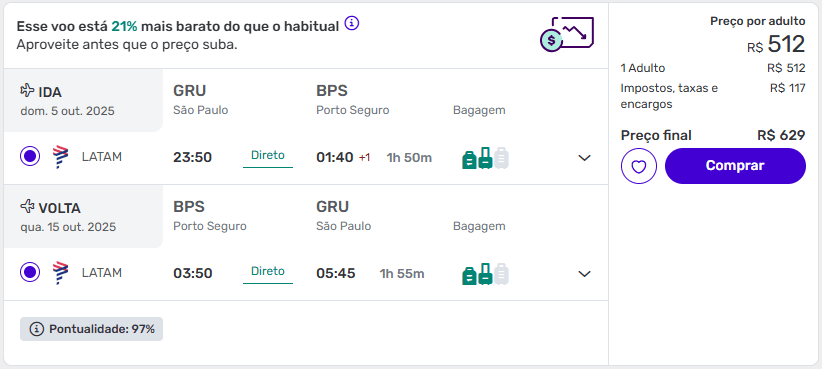Click the airplane icon beside VOLTA
The width and height of the screenshot is (822, 369).
[27, 207]
